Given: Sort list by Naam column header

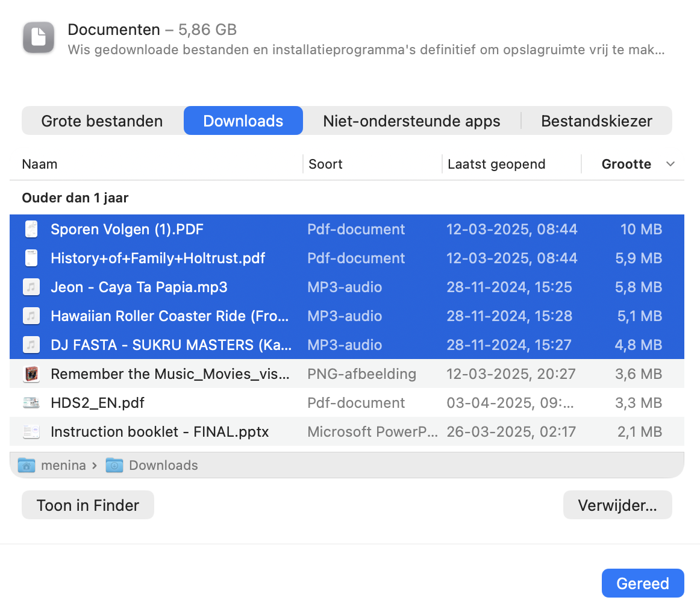Looking at the screenshot, I should click(x=40, y=164).
